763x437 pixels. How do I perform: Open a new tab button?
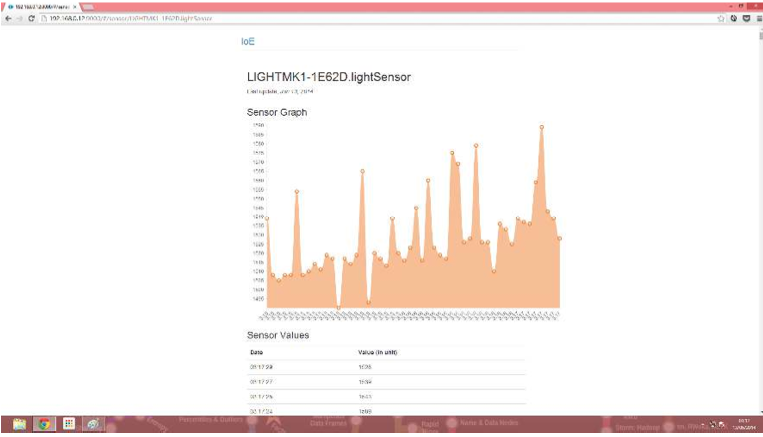[x=88, y=7]
